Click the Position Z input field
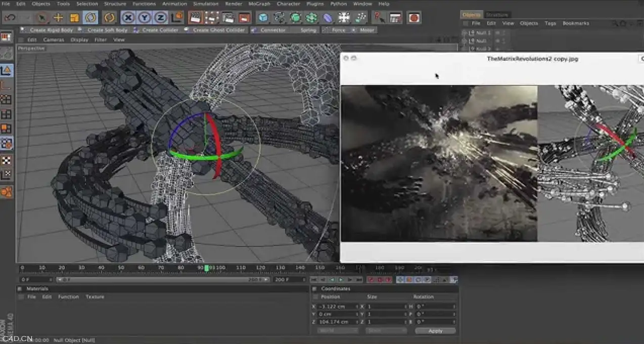This screenshot has width=644, height=344. click(338, 322)
